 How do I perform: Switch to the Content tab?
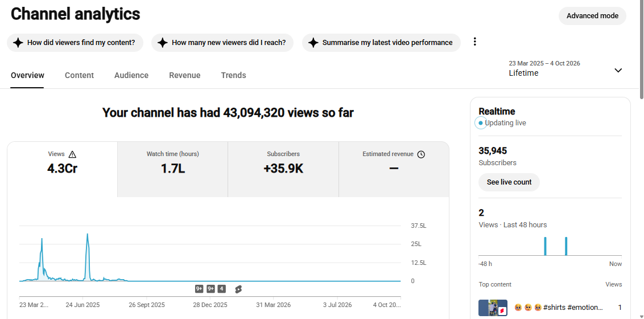pyautogui.click(x=79, y=75)
